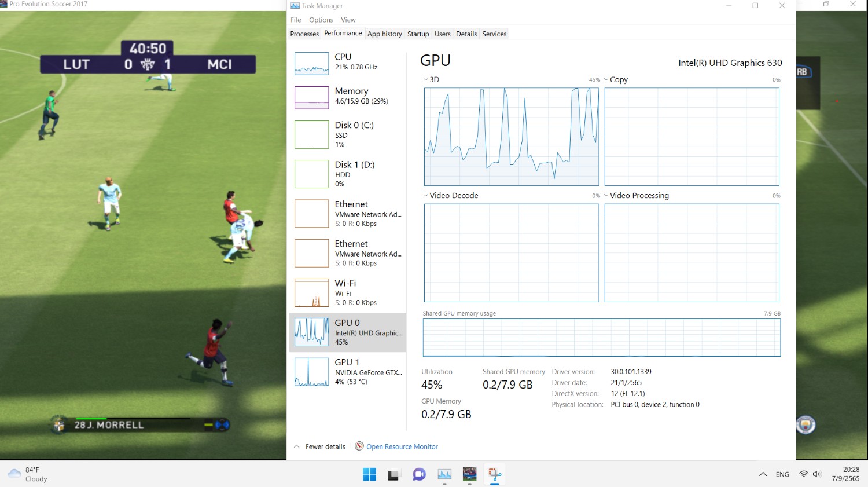Viewport: 868px width, 487px height.
Task: Click the Video Processing graph
Action: click(x=692, y=252)
